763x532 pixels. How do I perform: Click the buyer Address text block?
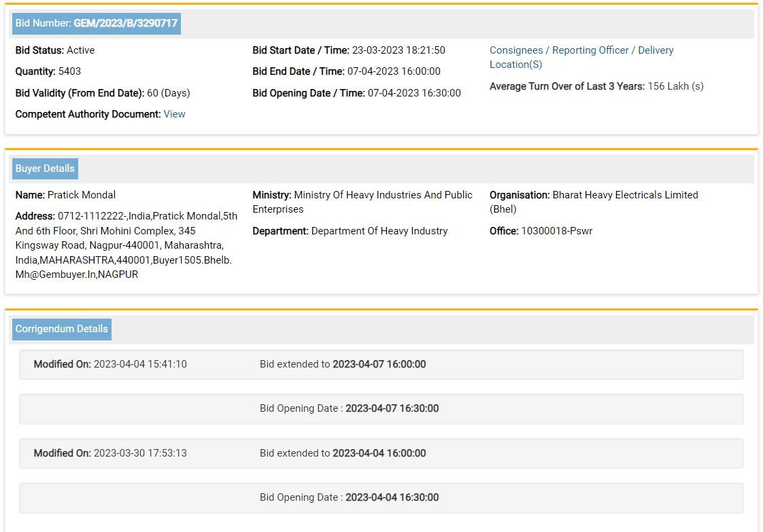pyautogui.click(x=126, y=245)
